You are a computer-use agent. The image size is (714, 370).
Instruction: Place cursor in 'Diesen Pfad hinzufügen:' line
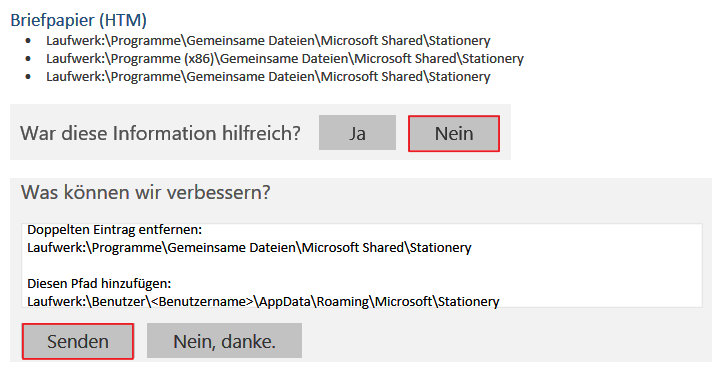99,284
